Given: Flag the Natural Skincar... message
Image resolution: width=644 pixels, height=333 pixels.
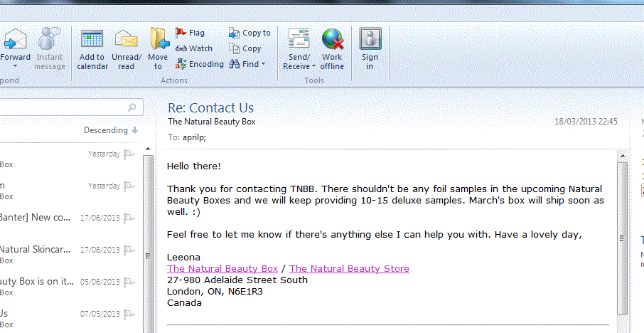Looking at the screenshot, I should [x=129, y=250].
